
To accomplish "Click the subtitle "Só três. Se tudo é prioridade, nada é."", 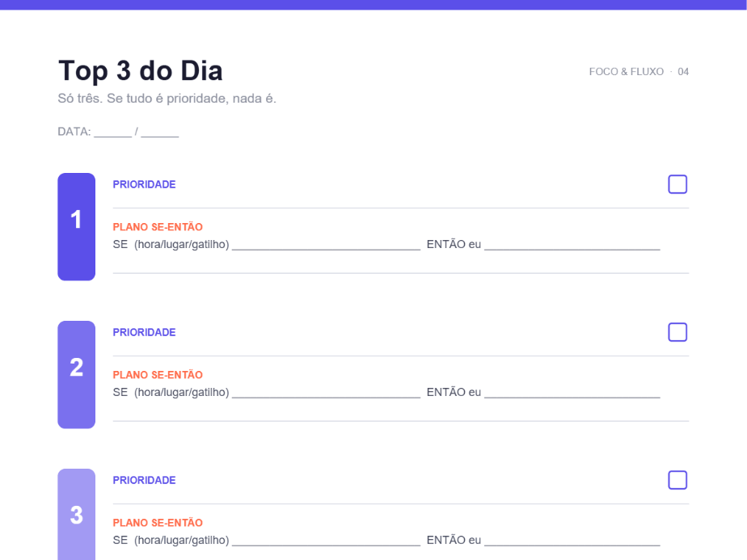I will 167,99.
